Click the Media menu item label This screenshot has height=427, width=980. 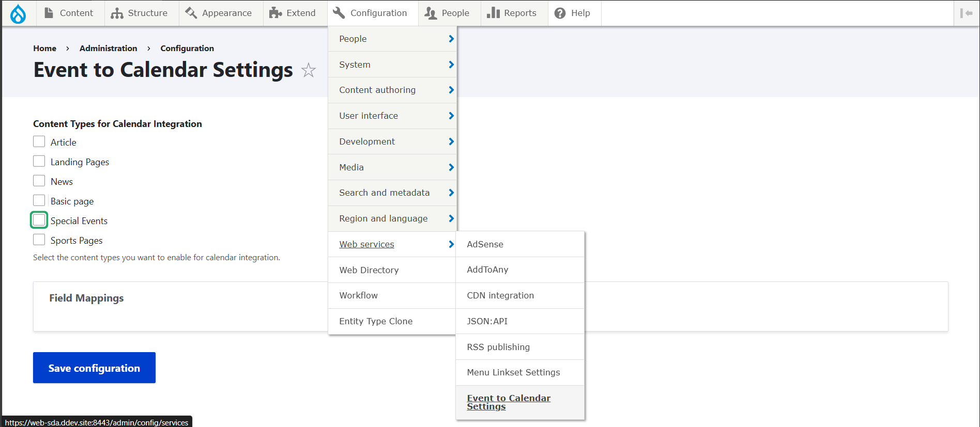coord(351,167)
